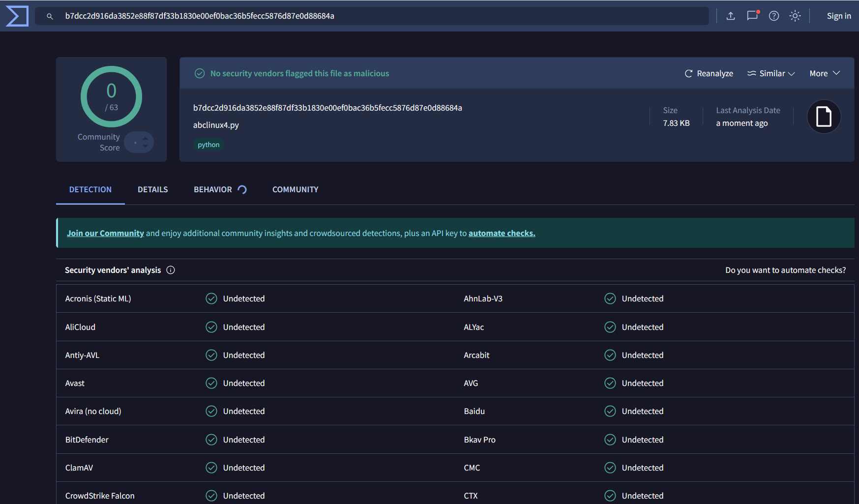Click the info icon beside Security vendors' analysis

(x=171, y=270)
